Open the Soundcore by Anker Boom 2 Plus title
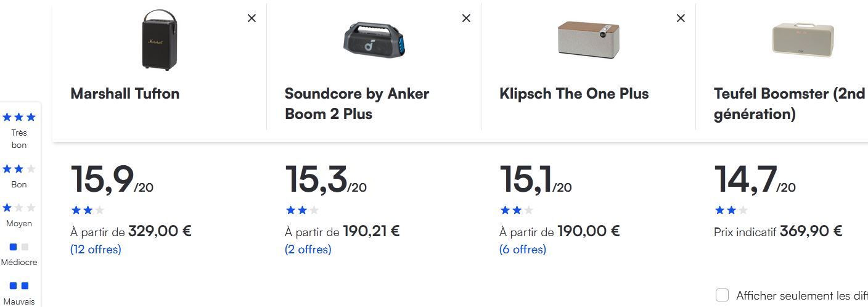Viewport: 868px width, 307px height. (x=356, y=104)
